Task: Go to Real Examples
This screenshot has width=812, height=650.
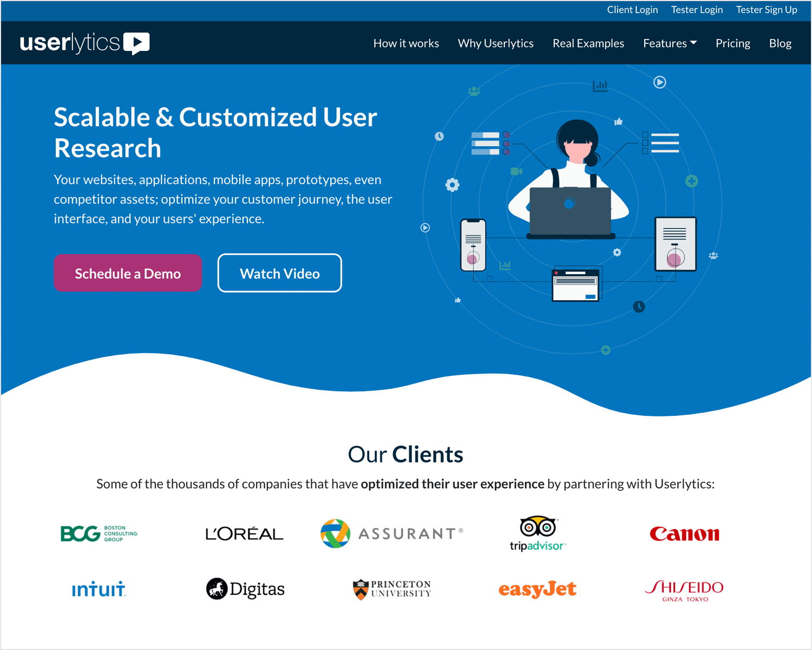Action: coord(588,43)
